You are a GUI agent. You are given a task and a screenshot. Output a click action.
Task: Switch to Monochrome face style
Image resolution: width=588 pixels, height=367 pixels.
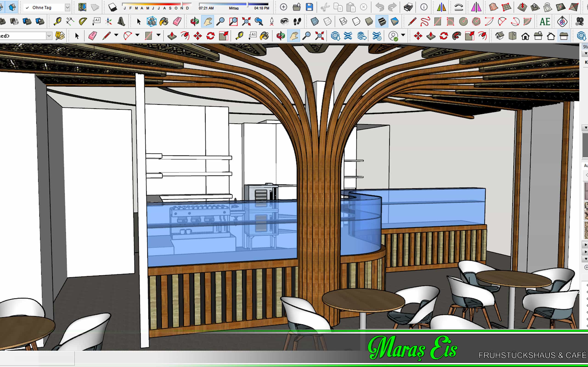[395, 22]
